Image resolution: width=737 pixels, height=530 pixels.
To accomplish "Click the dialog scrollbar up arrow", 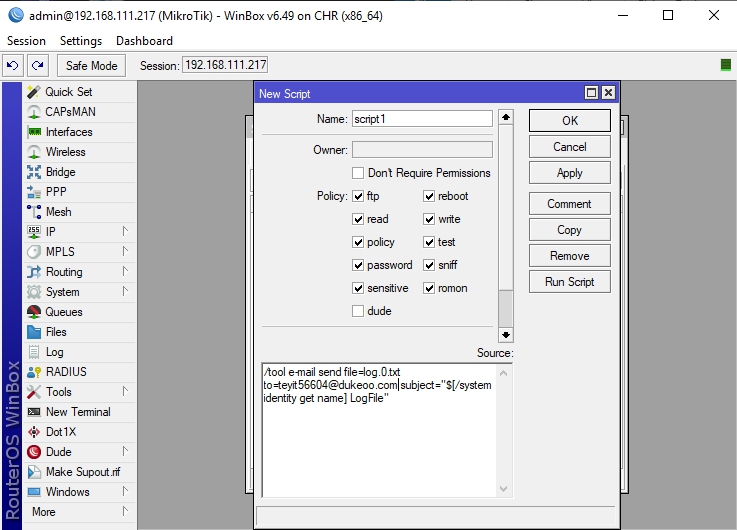I will coord(506,117).
